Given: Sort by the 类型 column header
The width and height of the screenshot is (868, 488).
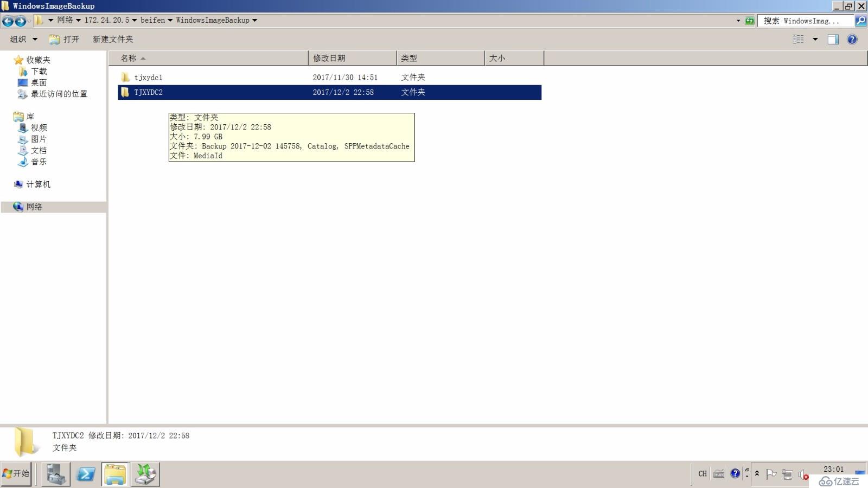Looking at the screenshot, I should [x=440, y=58].
